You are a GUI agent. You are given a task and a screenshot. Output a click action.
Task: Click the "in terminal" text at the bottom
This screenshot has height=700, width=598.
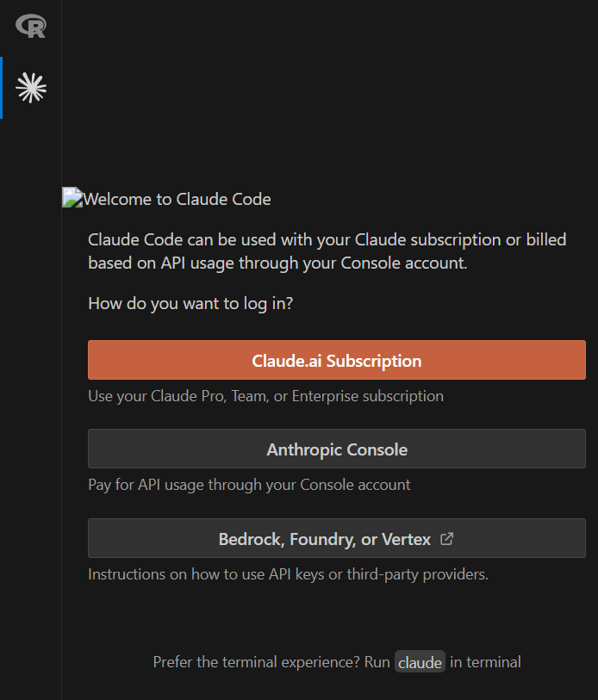[486, 662]
